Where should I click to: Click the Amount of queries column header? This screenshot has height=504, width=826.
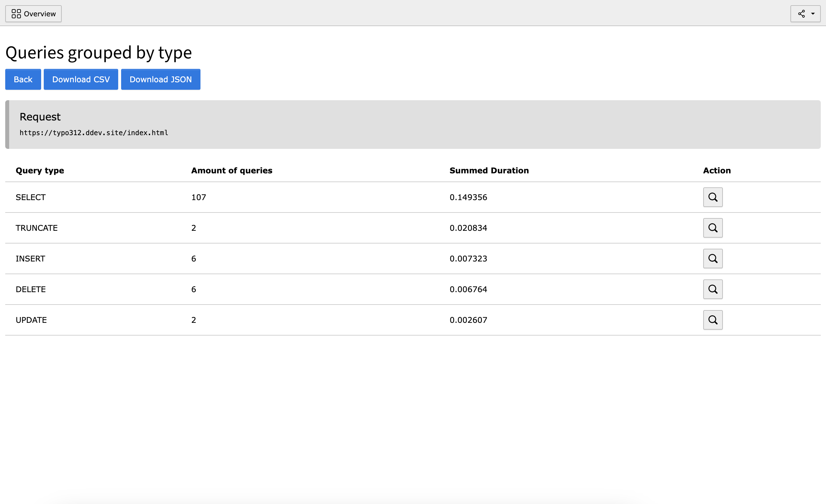point(232,170)
